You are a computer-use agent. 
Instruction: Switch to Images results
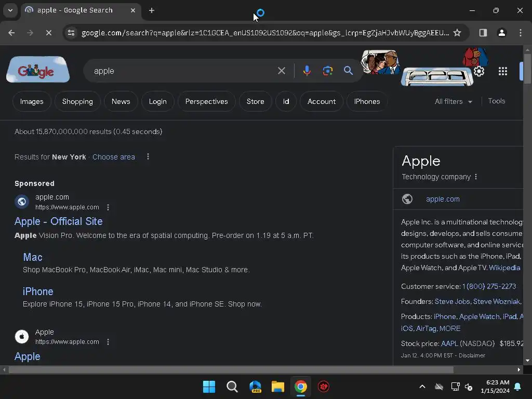(32, 101)
